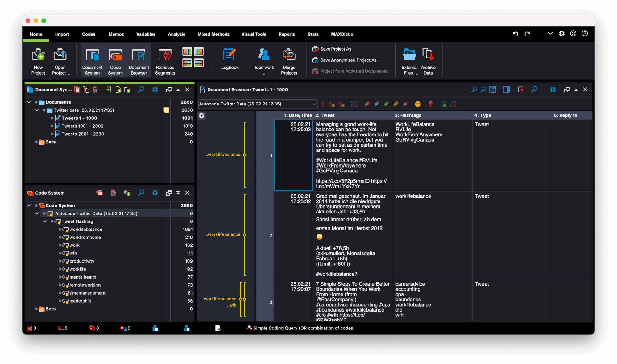Collapse the Documents root folder
617x364 pixels.
[29, 102]
